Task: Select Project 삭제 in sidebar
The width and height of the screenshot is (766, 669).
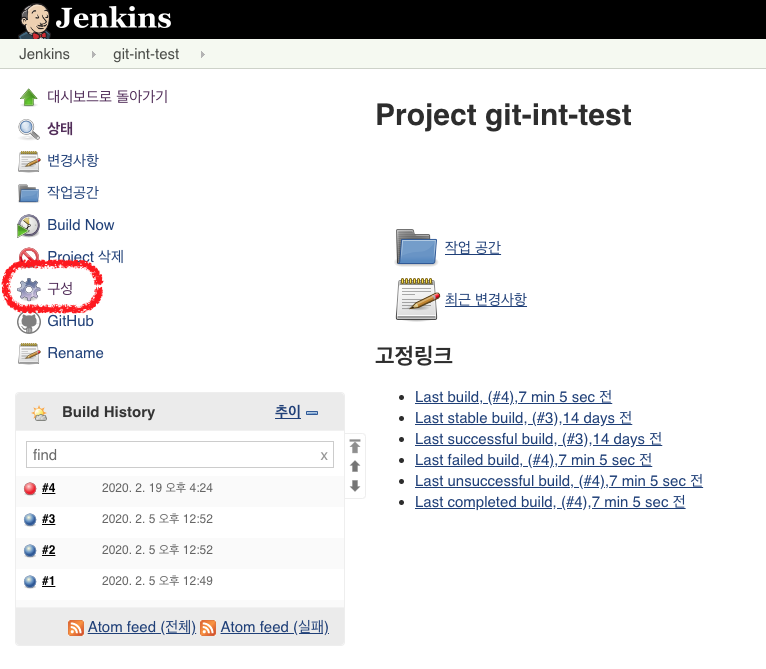Action: pos(85,256)
